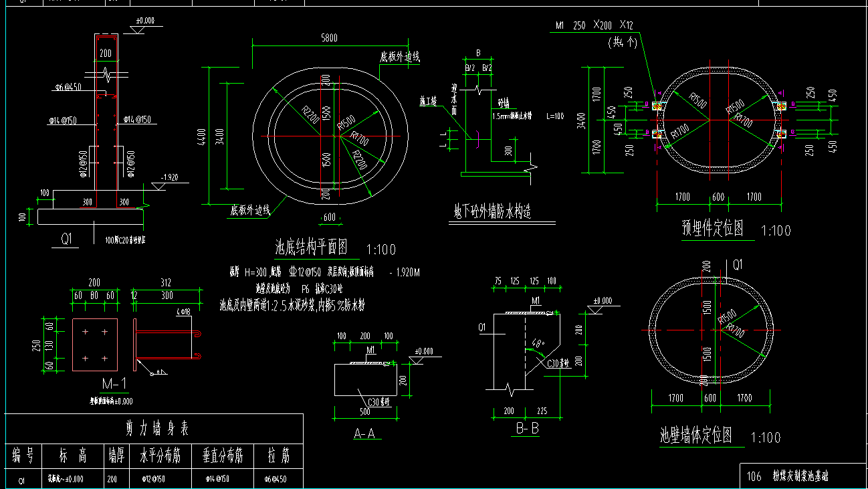Click the -1.920 elevation mark
868x489 pixels.
click(x=170, y=178)
